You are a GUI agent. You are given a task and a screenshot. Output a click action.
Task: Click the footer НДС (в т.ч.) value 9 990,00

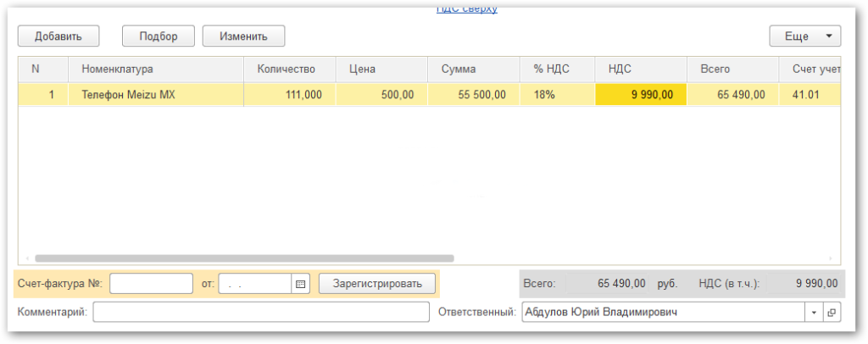point(816,284)
